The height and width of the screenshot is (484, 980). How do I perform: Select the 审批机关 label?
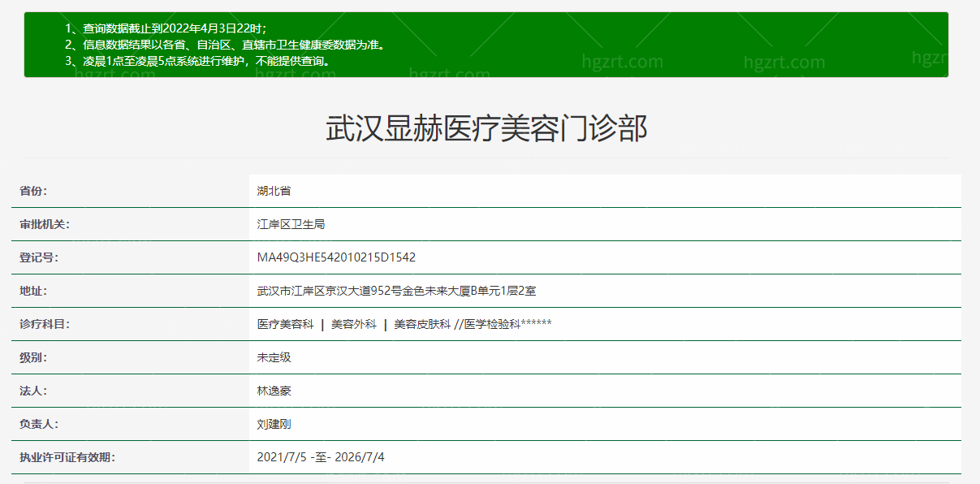coord(45,224)
